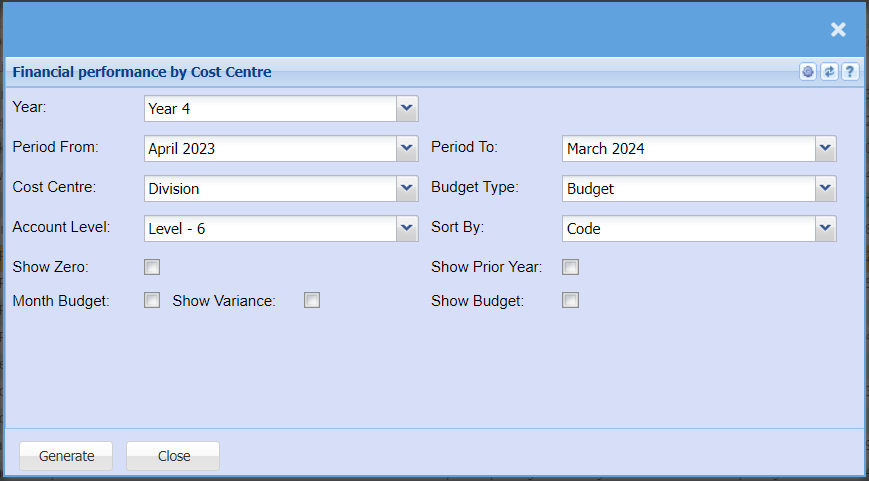Expand the Cost Centre dropdown arrow
This screenshot has height=481, width=869.
[x=407, y=188]
